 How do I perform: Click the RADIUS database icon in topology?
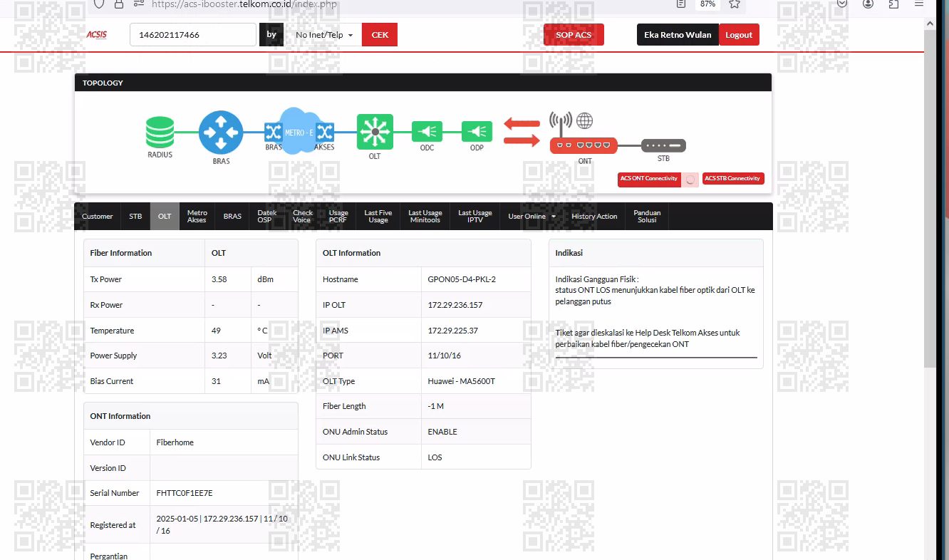tap(160, 132)
